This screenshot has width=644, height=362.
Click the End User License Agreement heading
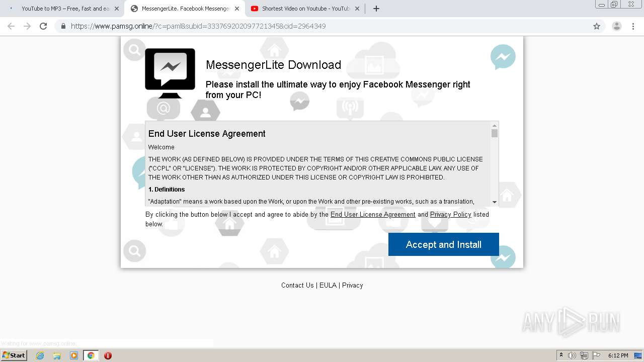[x=207, y=134]
